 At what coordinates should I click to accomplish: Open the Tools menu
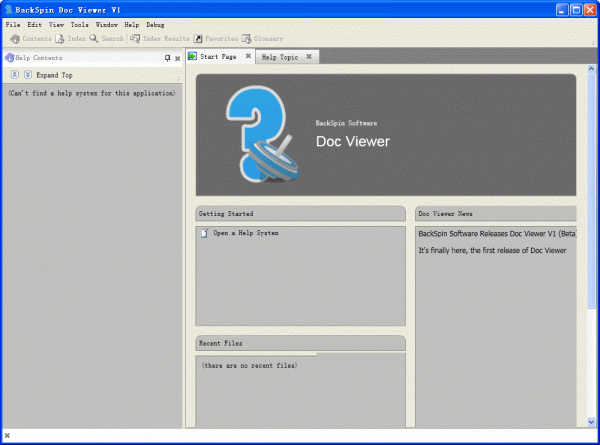point(79,25)
